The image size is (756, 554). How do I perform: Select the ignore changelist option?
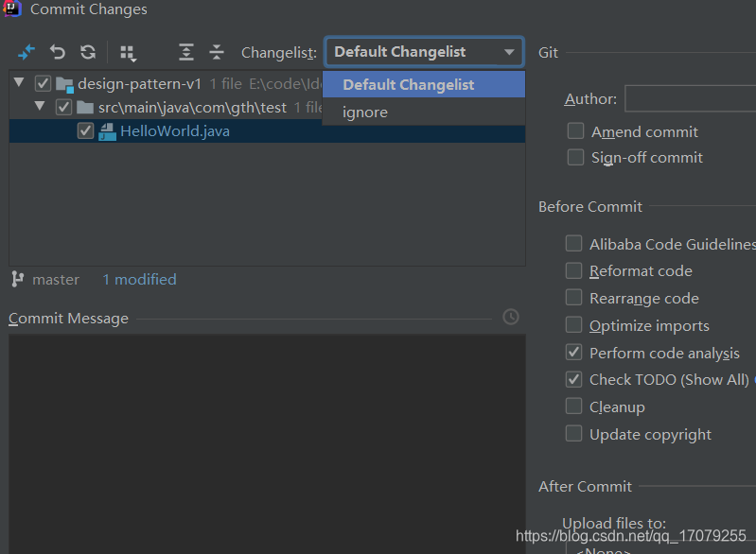pos(424,113)
